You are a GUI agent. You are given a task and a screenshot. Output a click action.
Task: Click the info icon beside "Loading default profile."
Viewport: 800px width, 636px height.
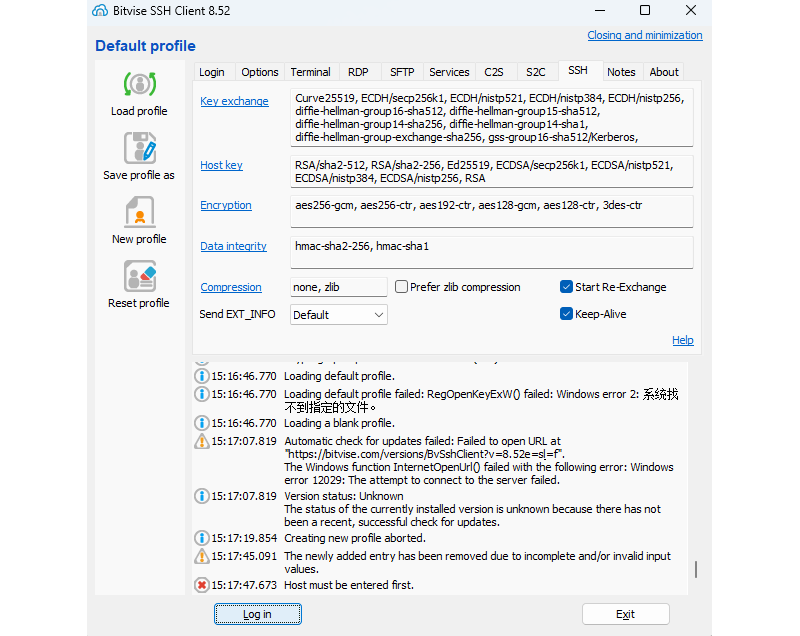(x=202, y=376)
